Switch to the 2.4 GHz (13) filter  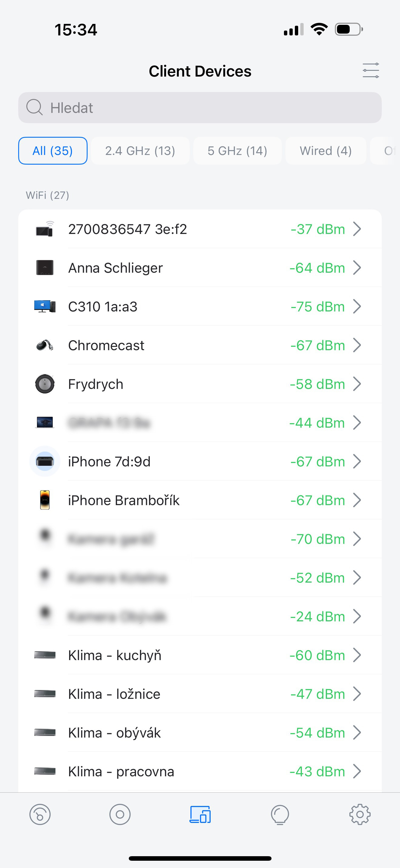coord(140,151)
